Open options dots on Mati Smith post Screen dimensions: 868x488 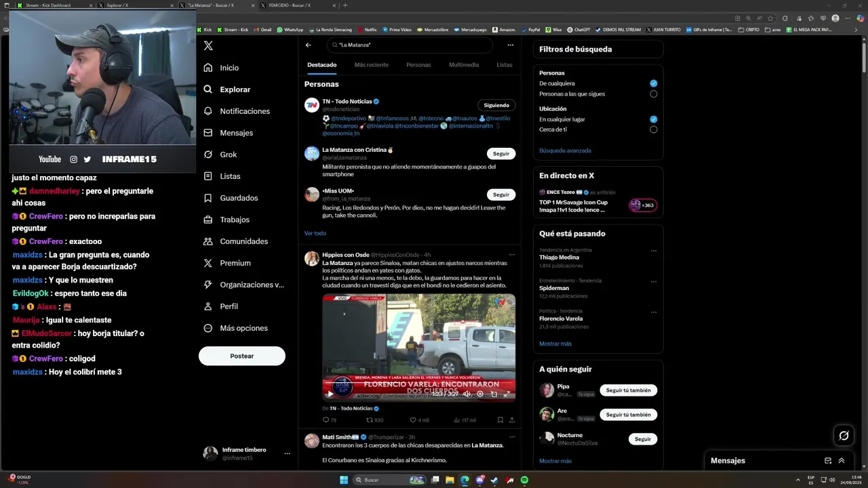point(512,437)
